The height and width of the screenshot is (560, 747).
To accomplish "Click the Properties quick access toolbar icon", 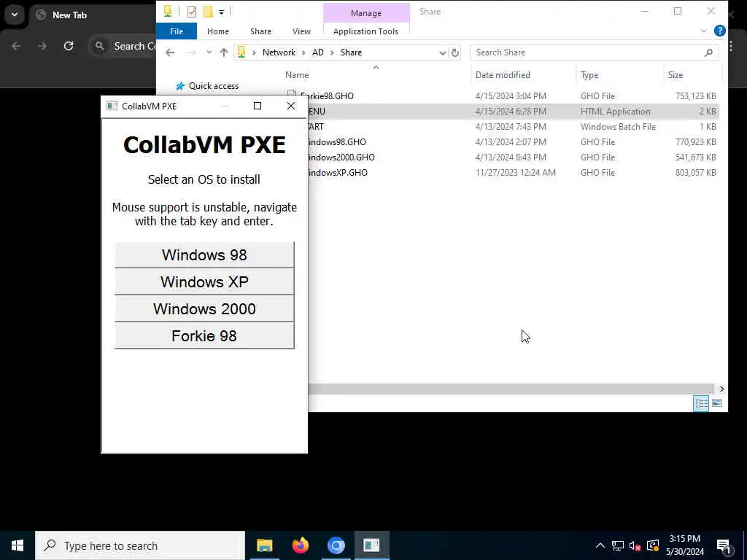I will tap(192, 12).
